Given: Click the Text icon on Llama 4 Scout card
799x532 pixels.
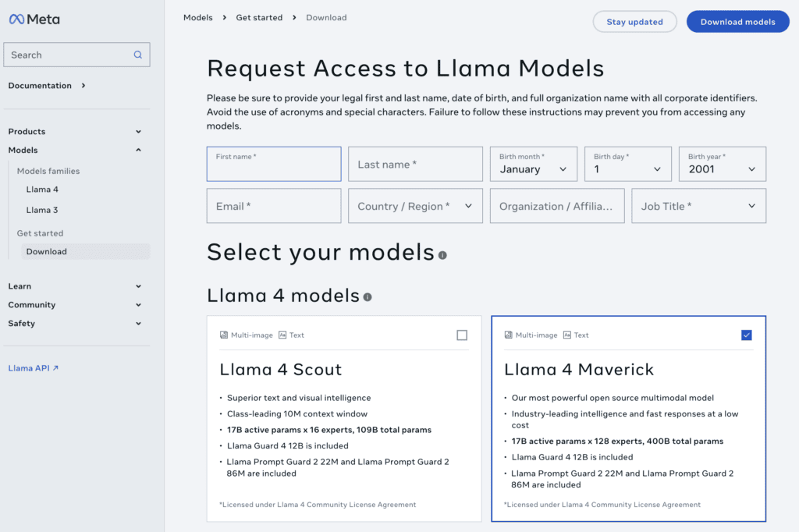Looking at the screenshot, I should 282,335.
